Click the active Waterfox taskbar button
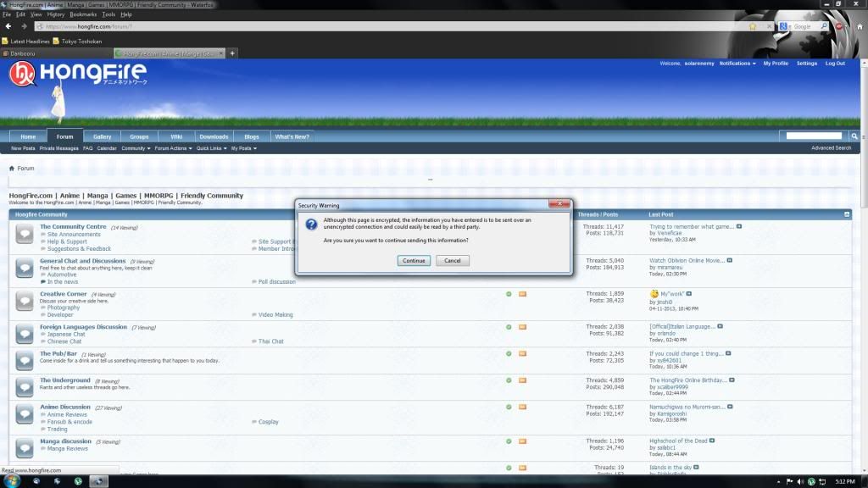The height and width of the screenshot is (488, 868). [x=98, y=481]
